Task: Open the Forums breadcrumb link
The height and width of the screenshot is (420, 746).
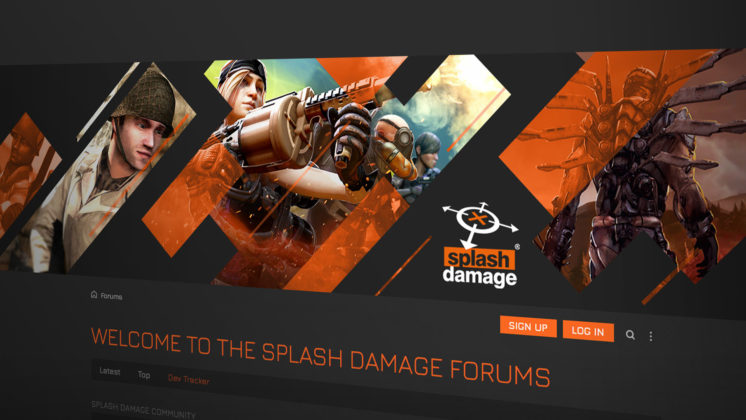Action: (111, 296)
